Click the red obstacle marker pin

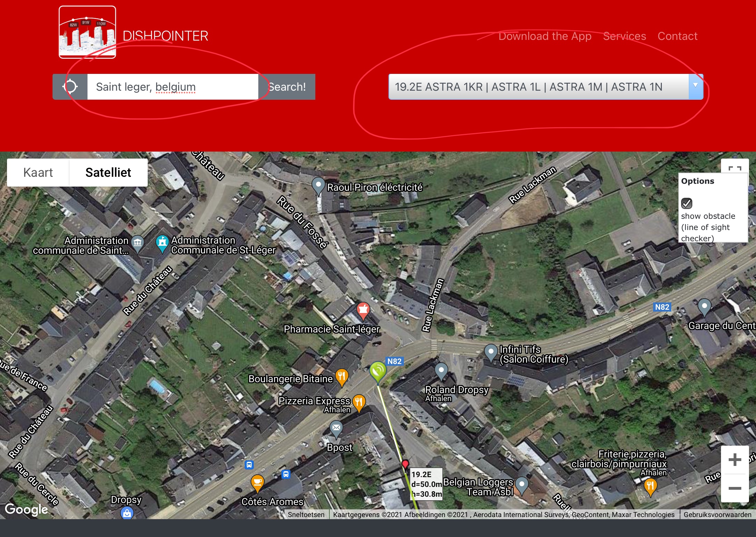(x=405, y=465)
